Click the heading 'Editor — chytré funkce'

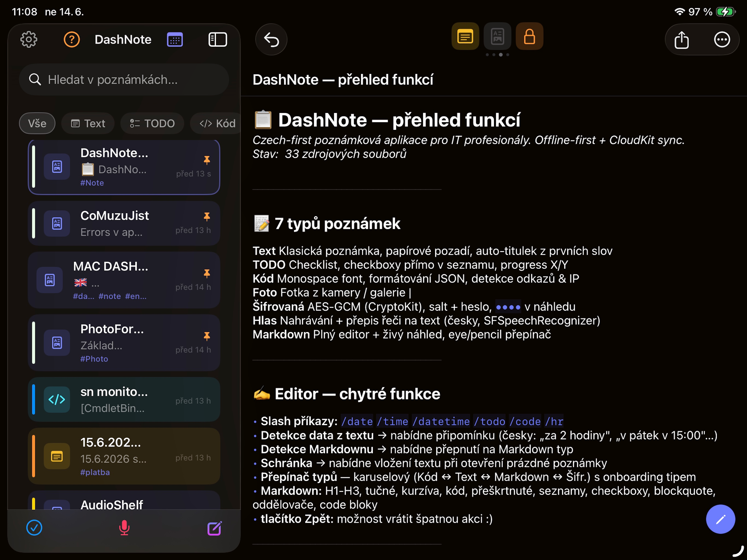pos(357,394)
